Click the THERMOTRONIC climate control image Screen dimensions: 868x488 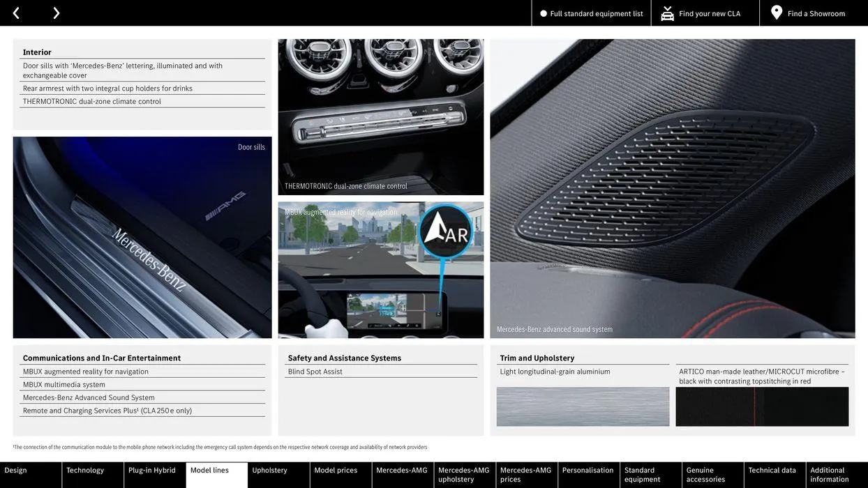point(380,116)
